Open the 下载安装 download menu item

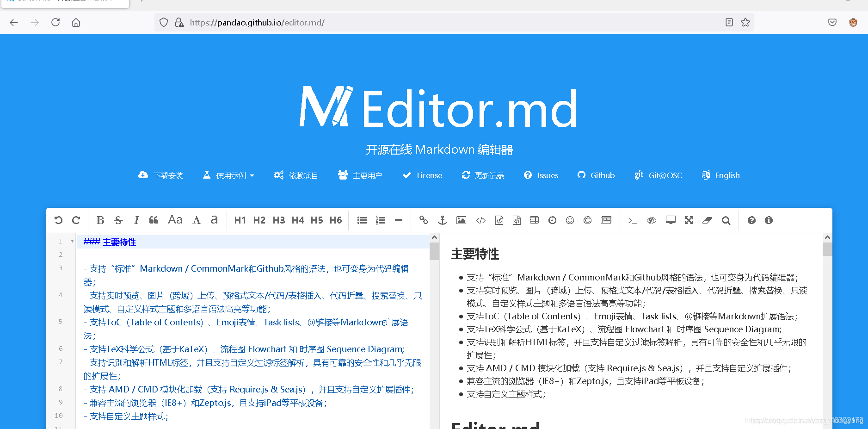click(x=160, y=175)
